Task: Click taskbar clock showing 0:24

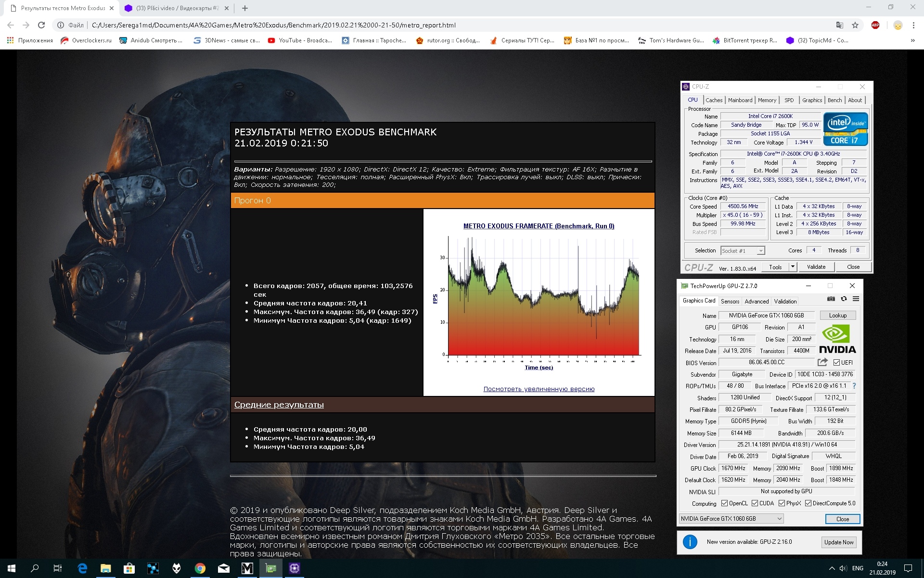Action: tap(882, 568)
